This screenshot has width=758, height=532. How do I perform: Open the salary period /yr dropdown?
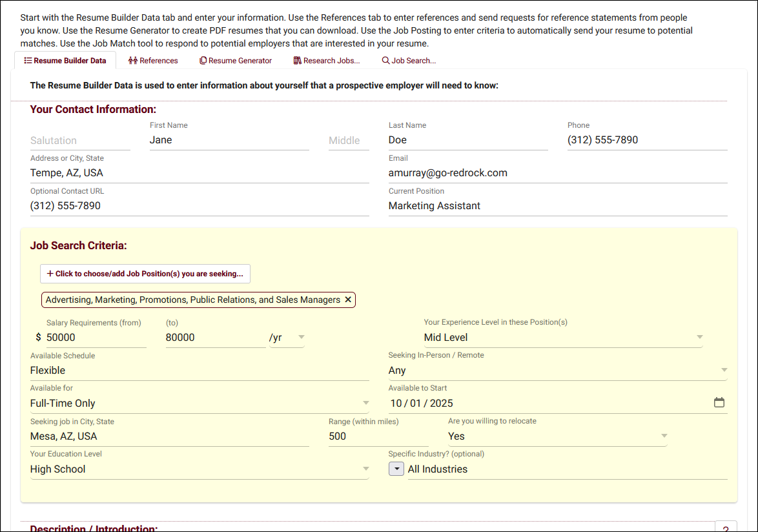point(287,338)
